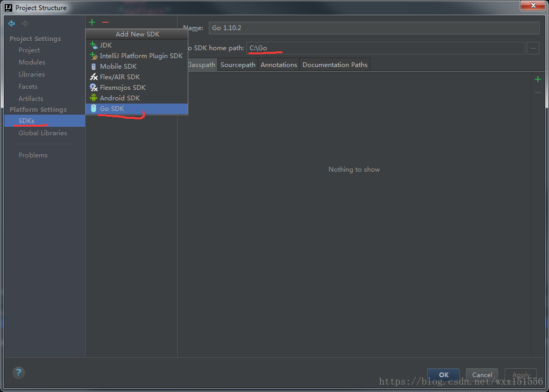Choose JDK from Add New SDK menu

pos(136,45)
